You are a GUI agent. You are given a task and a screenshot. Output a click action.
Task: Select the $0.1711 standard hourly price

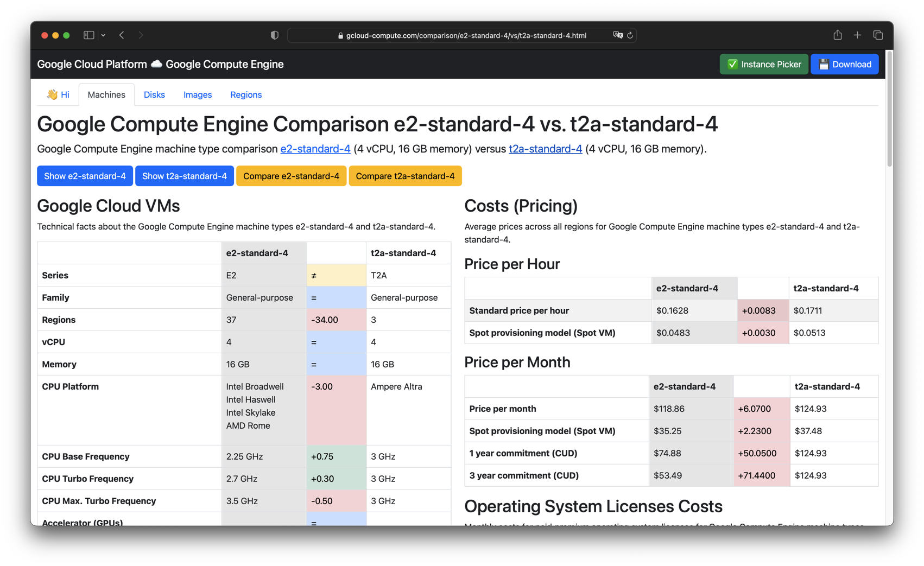[833, 310]
